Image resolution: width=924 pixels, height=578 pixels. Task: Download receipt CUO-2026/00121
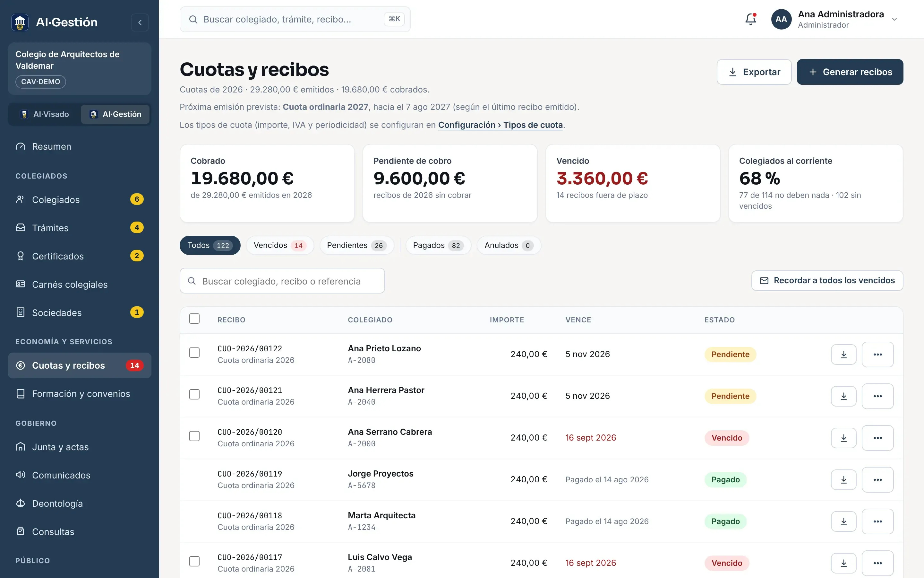[x=843, y=396]
